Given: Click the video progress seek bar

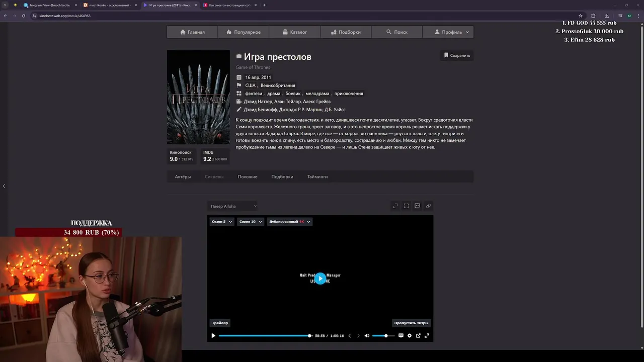Looking at the screenshot, I should point(265,336).
